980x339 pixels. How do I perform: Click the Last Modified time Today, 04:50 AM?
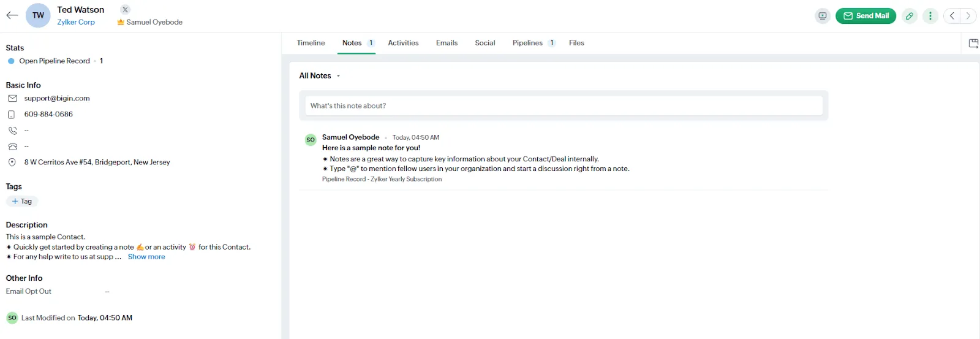click(105, 318)
